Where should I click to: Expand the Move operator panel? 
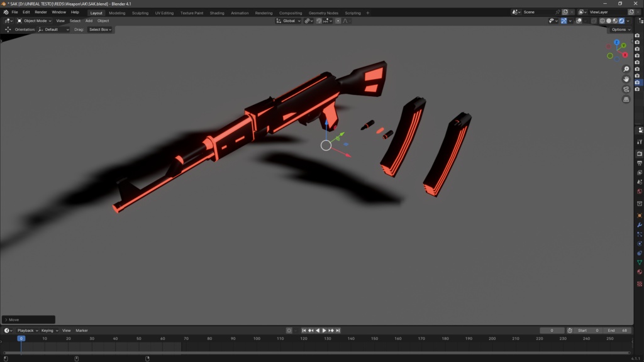tap(28, 320)
